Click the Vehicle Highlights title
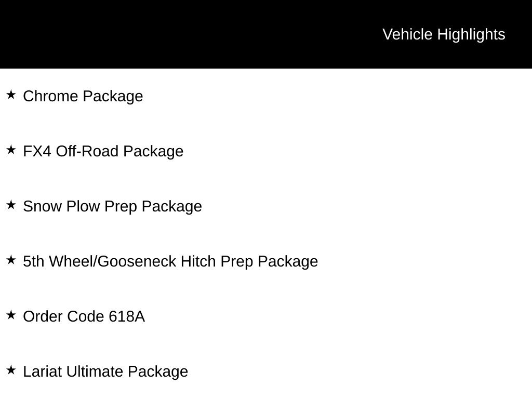Image resolution: width=532 pixels, height=399 pixels. [444, 34]
